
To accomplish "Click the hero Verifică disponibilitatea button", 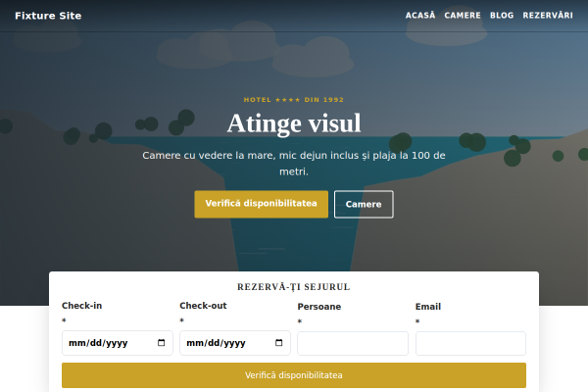I will pos(261,204).
